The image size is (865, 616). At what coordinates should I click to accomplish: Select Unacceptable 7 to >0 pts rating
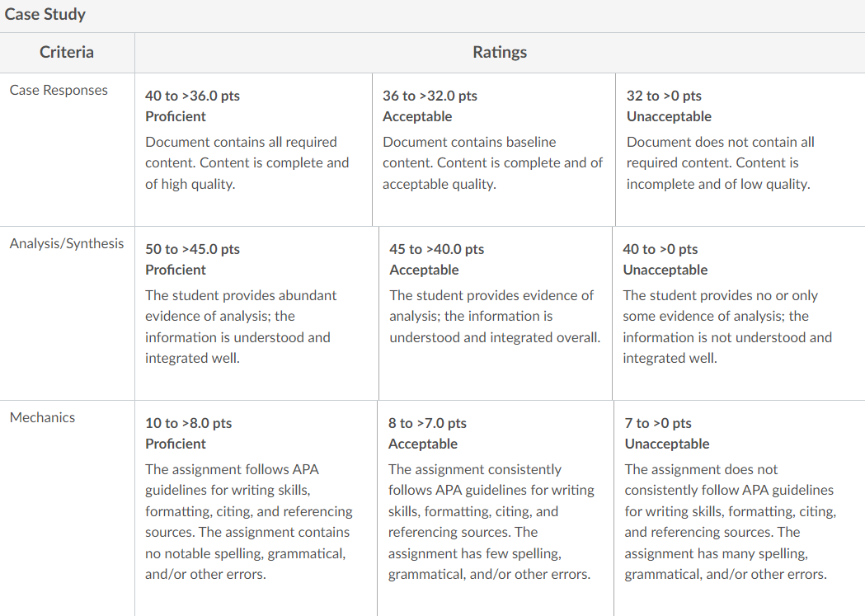tap(740, 509)
